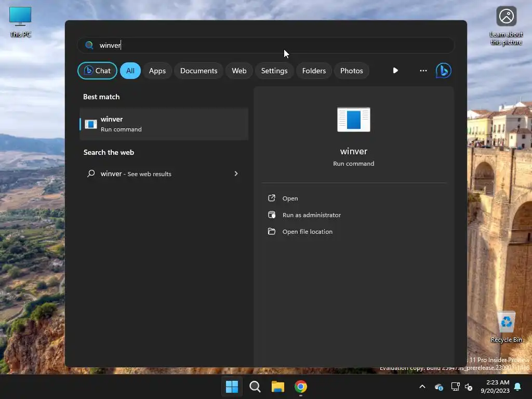Open the Recycle Bin desktop icon
Screen dimensions: 532x399
click(x=506, y=327)
